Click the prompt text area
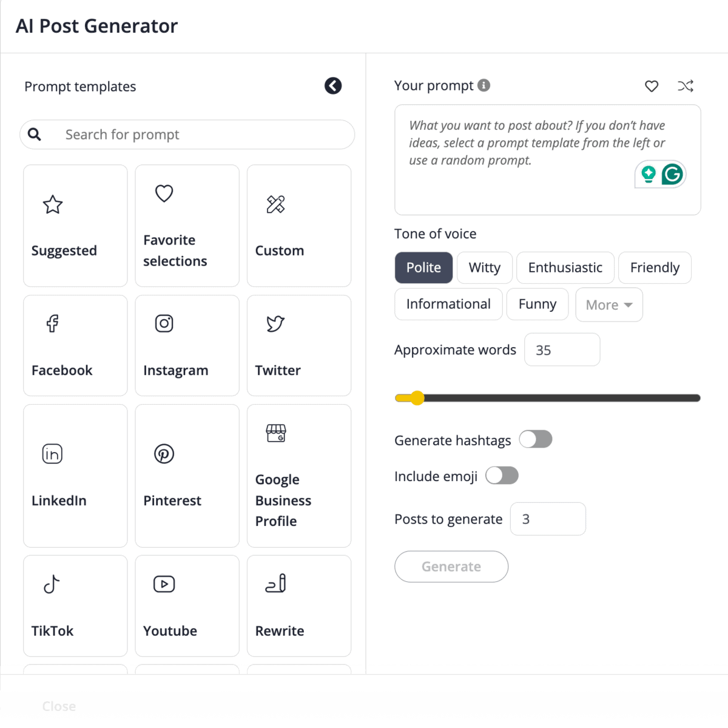Image resolution: width=728 pixels, height=728 pixels. 547,159
